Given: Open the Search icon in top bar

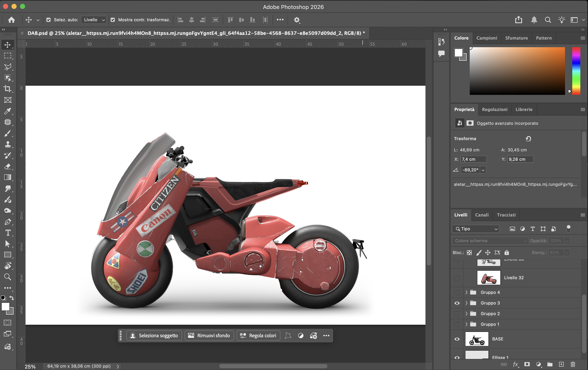Looking at the screenshot, I should (548, 20).
